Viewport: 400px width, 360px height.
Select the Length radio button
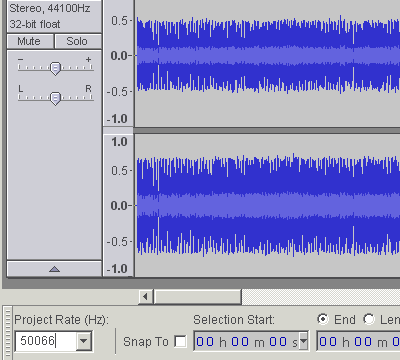click(x=369, y=319)
